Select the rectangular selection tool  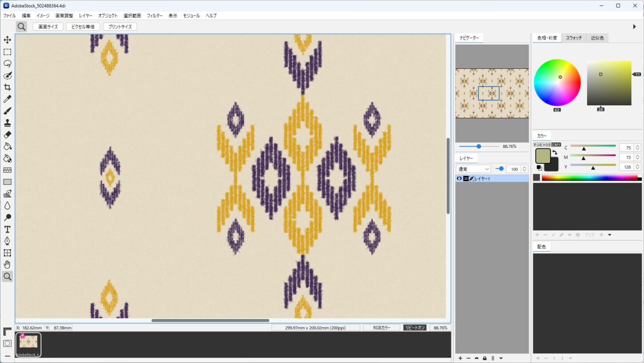[x=8, y=52]
